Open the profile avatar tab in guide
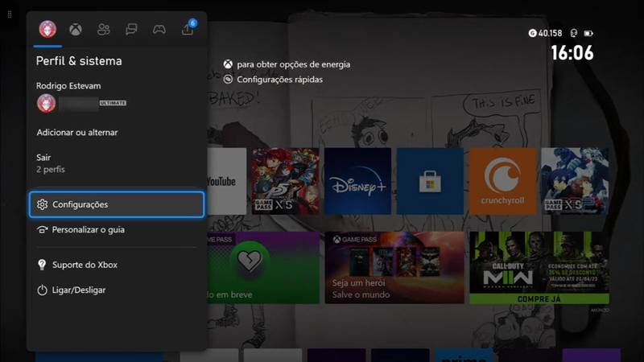644x362 pixels. click(x=47, y=29)
